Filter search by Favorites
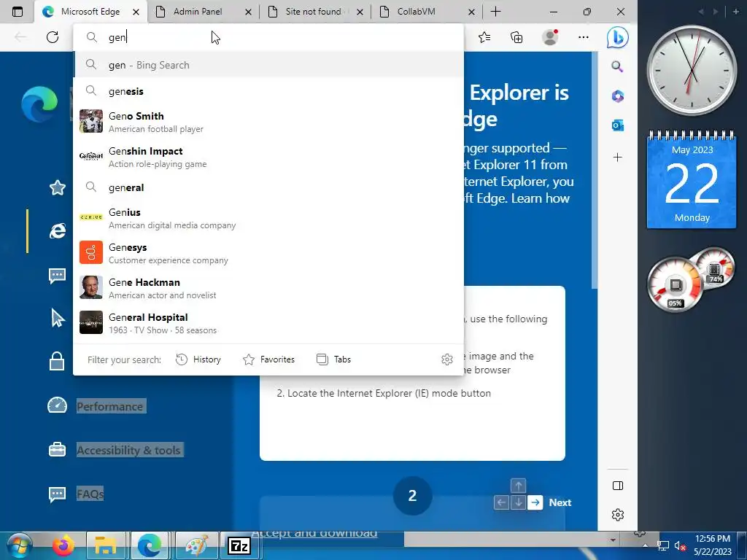This screenshot has width=747, height=560. click(268, 359)
